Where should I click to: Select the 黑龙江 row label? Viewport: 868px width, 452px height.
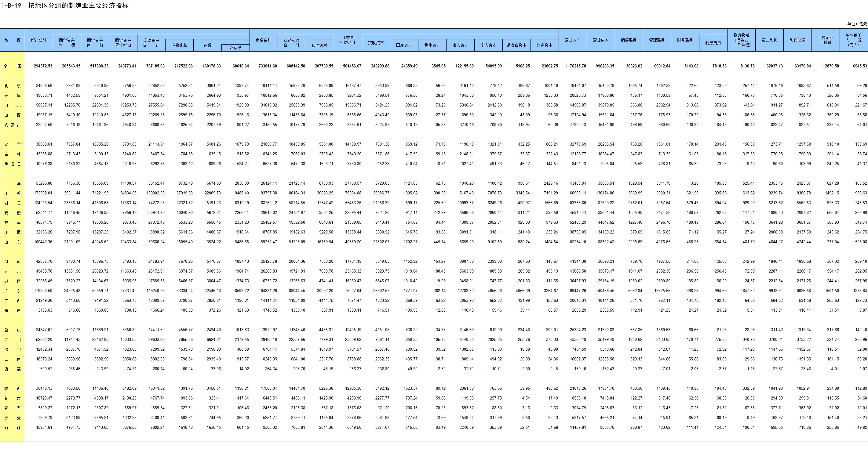click(x=13, y=164)
